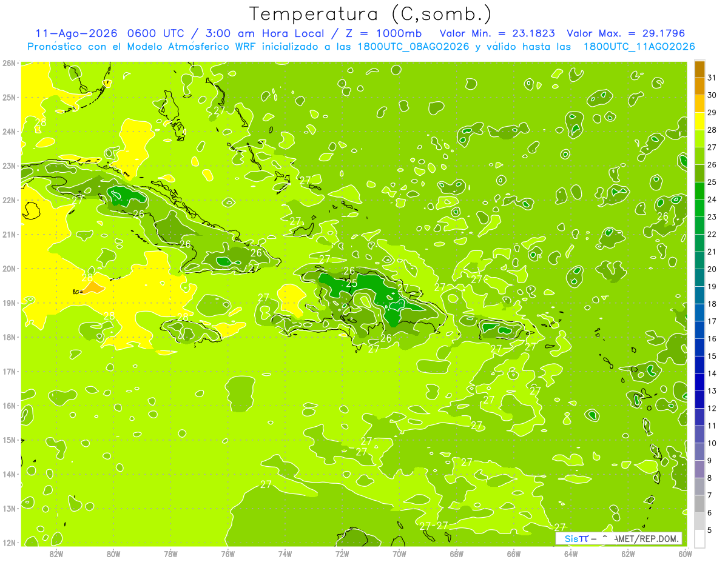Click the '23N' latitude axis label
The width and height of the screenshot is (728, 562).
point(8,166)
